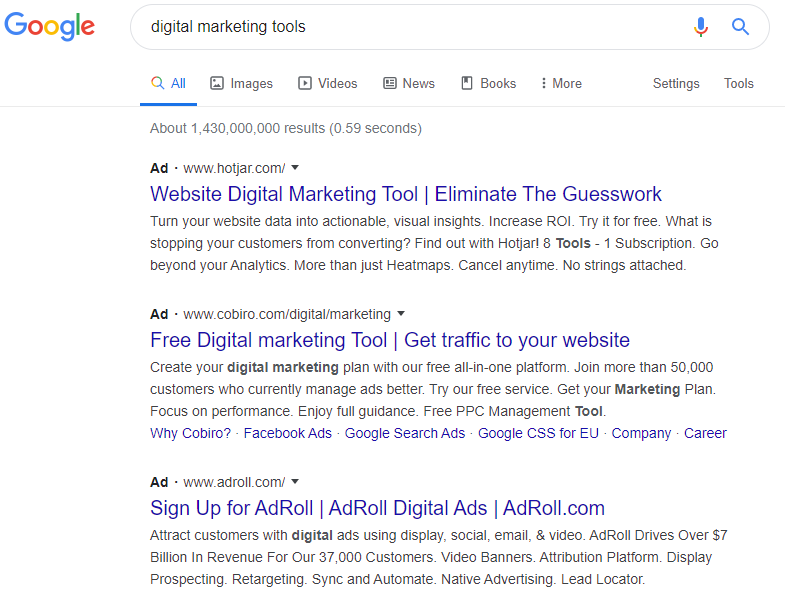
Task: Click inside the search query input field
Action: [400, 27]
